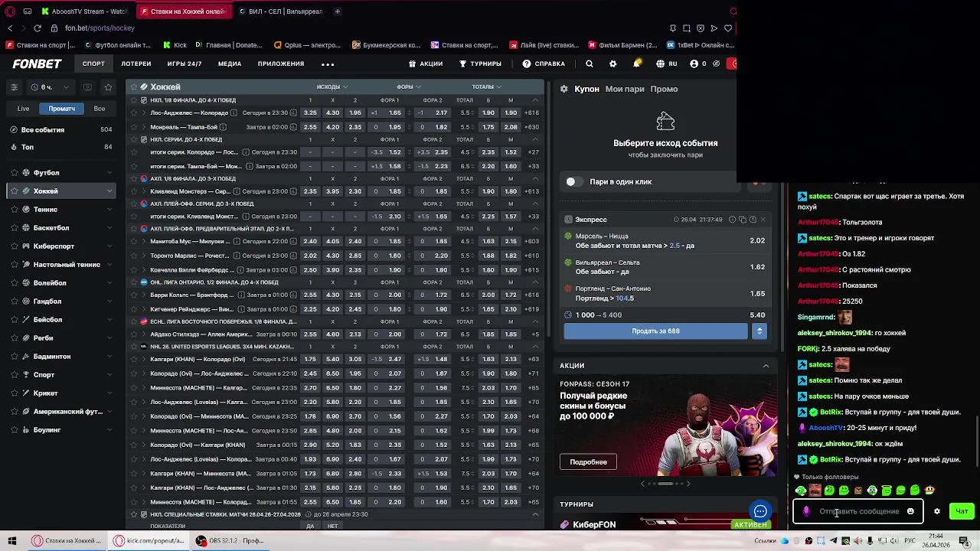Image resolution: width=980 pixels, height=551 pixels.
Task: Open the RU language selector
Action: tap(666, 64)
